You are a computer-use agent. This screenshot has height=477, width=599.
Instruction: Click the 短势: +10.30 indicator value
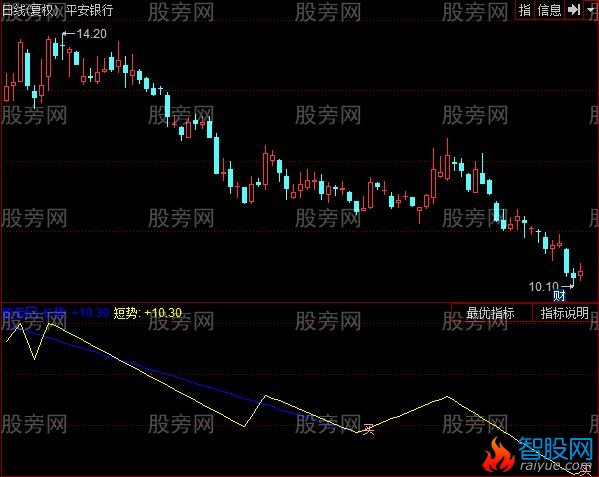click(x=147, y=313)
